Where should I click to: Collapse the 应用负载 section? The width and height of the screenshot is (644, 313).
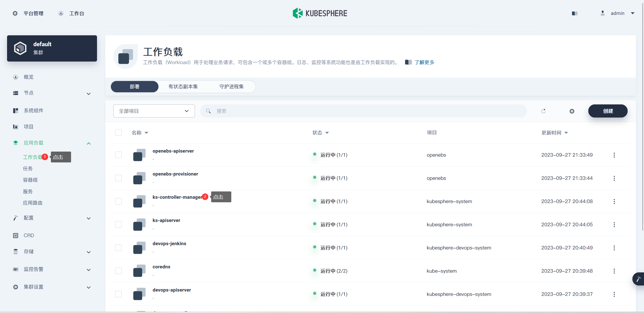[x=89, y=144]
